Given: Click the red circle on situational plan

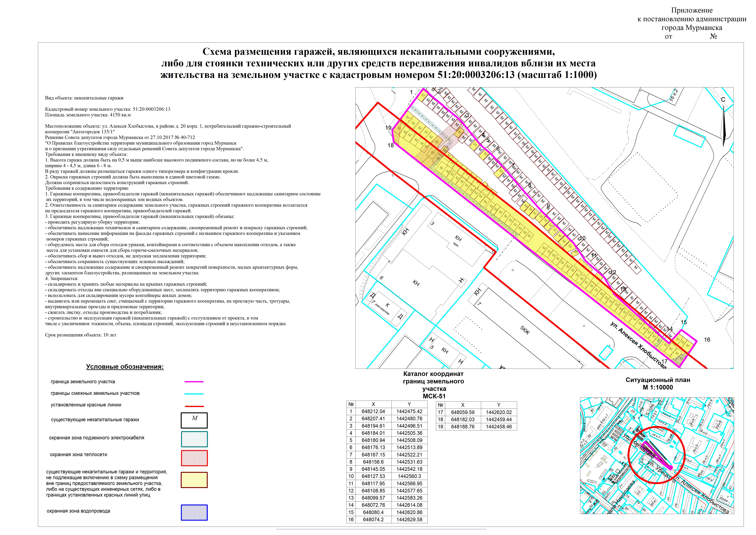Looking at the screenshot, I should [x=656, y=455].
